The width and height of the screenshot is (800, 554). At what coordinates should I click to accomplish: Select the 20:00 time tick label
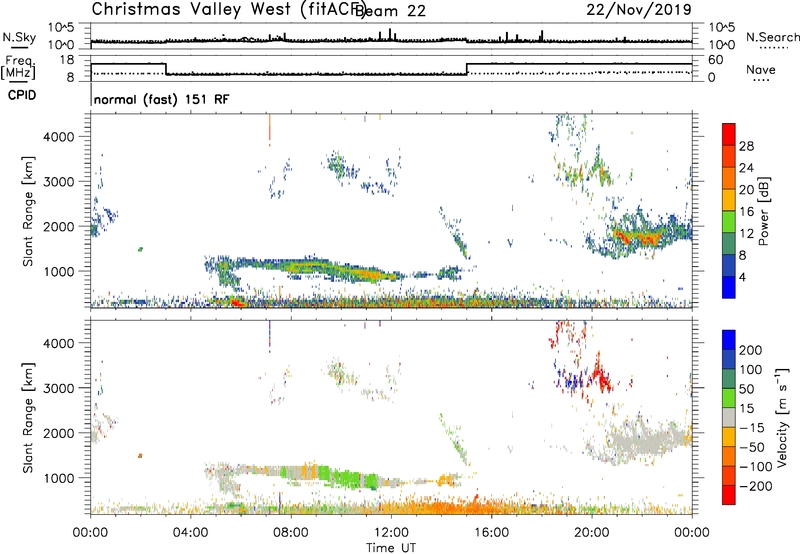click(592, 533)
